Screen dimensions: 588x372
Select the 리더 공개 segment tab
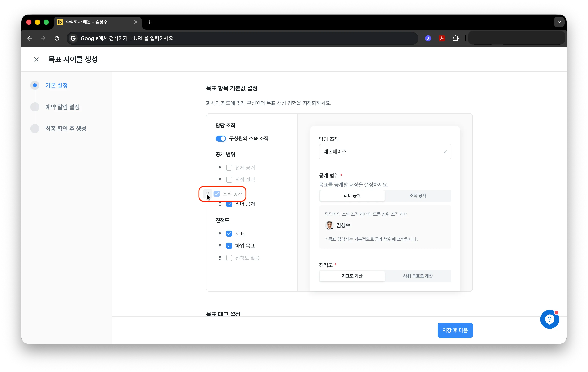pos(352,195)
